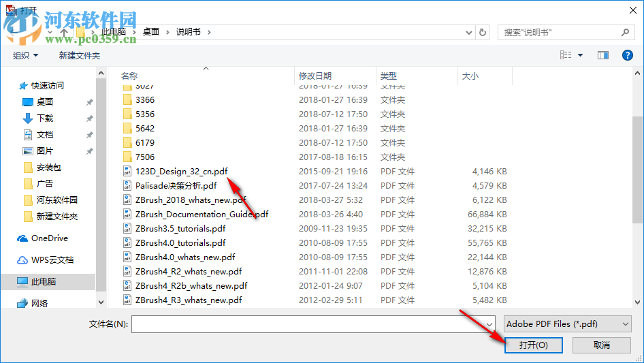Viewport: 644px width, 363px height.
Task: Select 图片 in the sidebar
Action: [45, 151]
